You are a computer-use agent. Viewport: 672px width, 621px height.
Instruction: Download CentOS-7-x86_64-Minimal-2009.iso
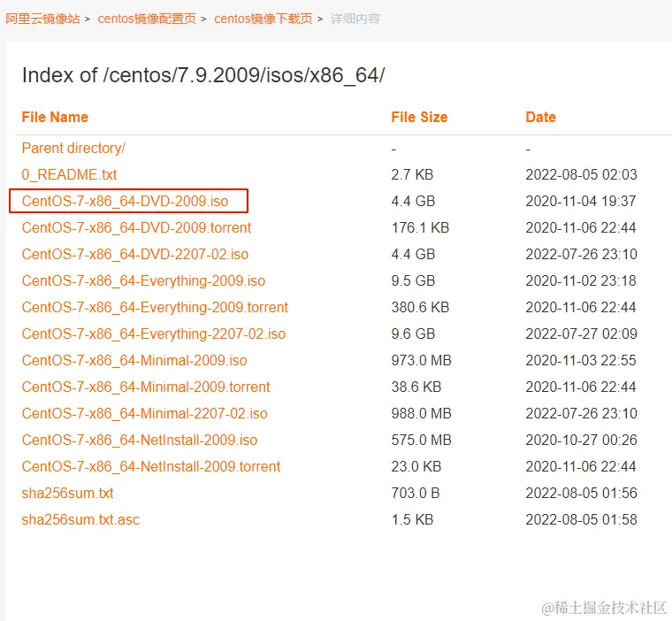(134, 360)
